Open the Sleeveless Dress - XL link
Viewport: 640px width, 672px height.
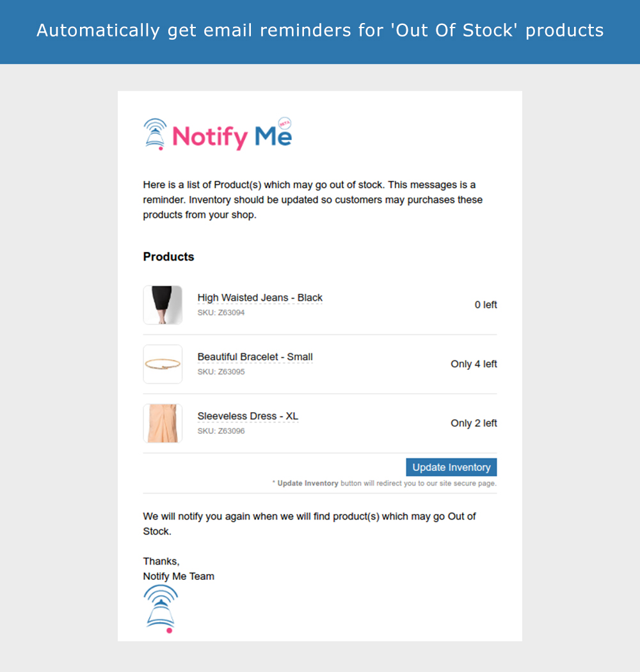(x=248, y=416)
